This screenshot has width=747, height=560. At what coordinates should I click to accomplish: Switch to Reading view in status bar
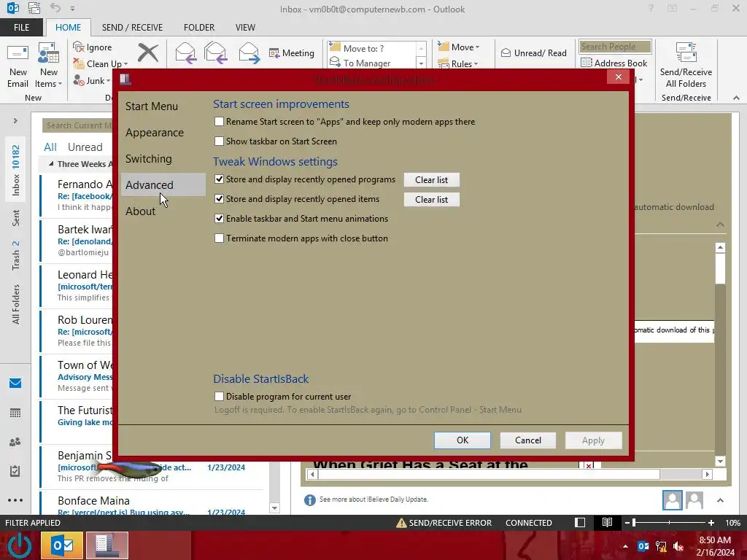pos(607,522)
